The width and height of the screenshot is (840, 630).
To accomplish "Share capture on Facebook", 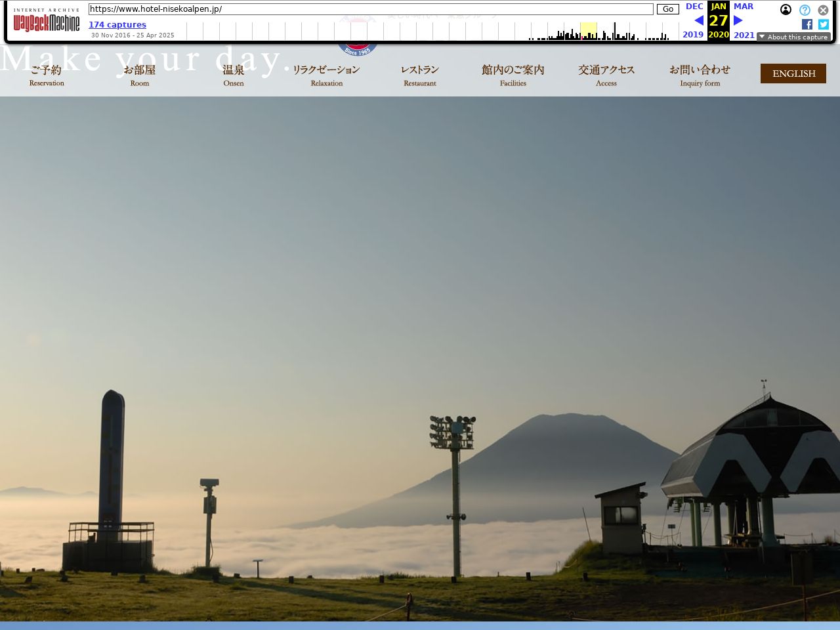I will click(x=807, y=24).
